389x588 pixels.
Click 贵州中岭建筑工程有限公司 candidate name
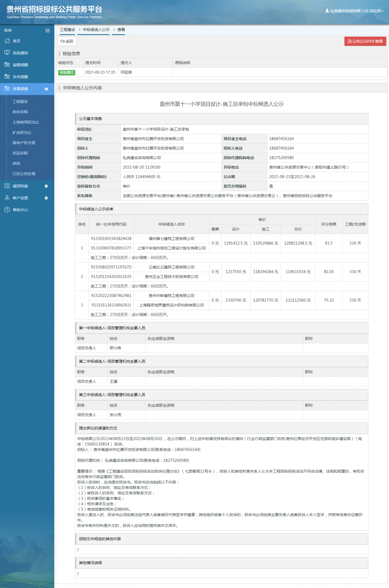(x=171, y=296)
